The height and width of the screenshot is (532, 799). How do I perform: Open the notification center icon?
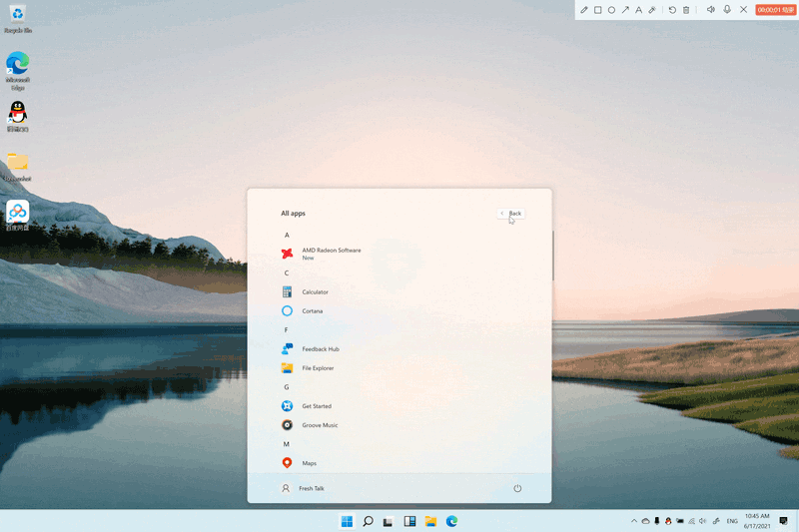(783, 520)
